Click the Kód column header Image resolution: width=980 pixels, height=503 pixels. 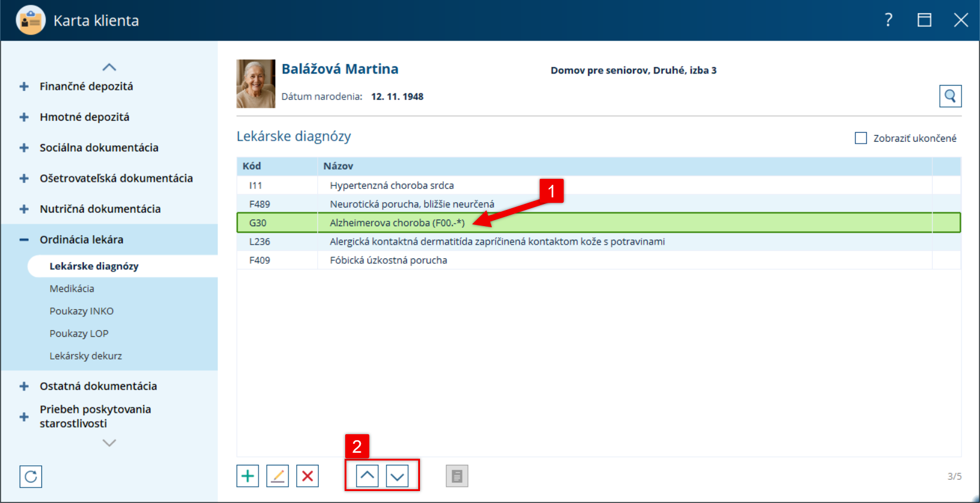pyautogui.click(x=277, y=166)
